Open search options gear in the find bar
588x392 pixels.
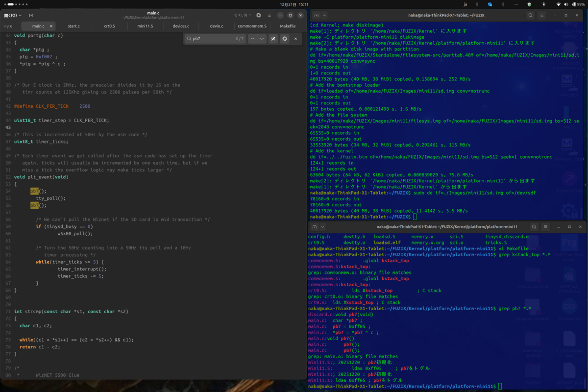click(x=285, y=39)
